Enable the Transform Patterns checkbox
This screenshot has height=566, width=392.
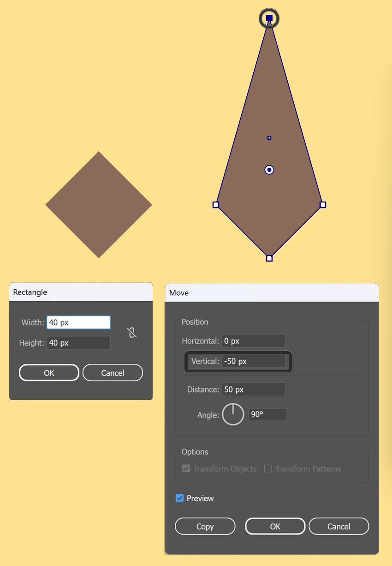tap(268, 469)
